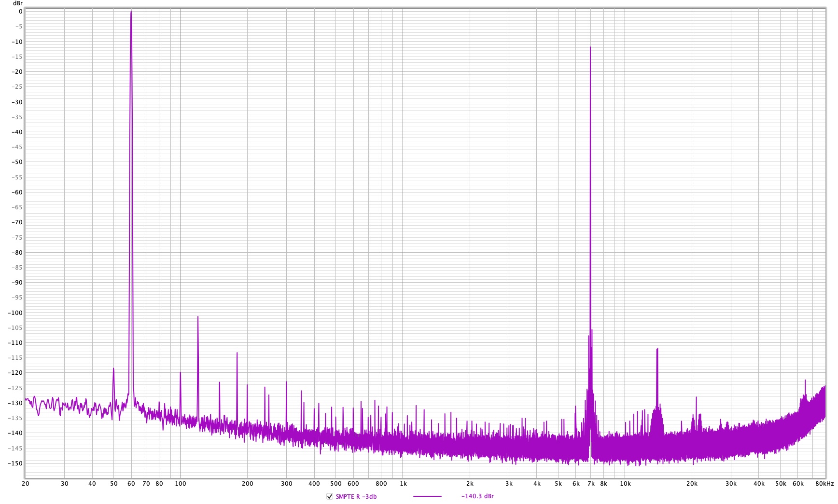Click the '7k' frequency axis label
The height and width of the screenshot is (504, 838).
(x=591, y=483)
